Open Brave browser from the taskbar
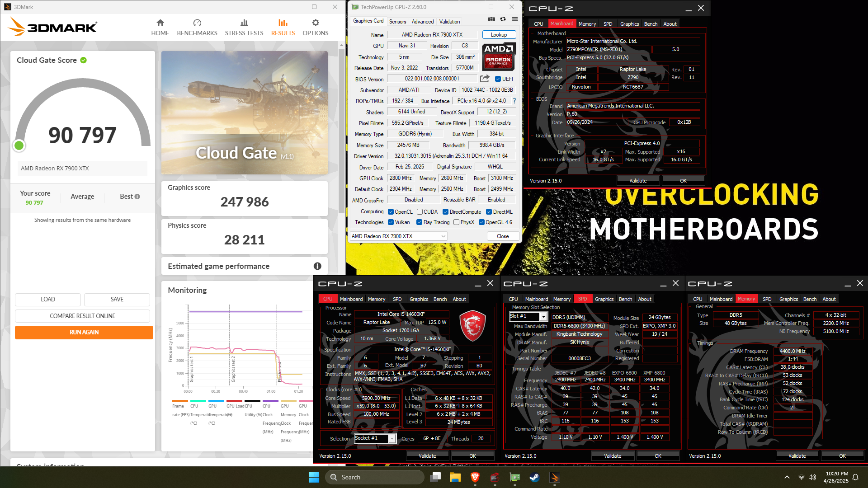The height and width of the screenshot is (488, 868). (x=475, y=477)
